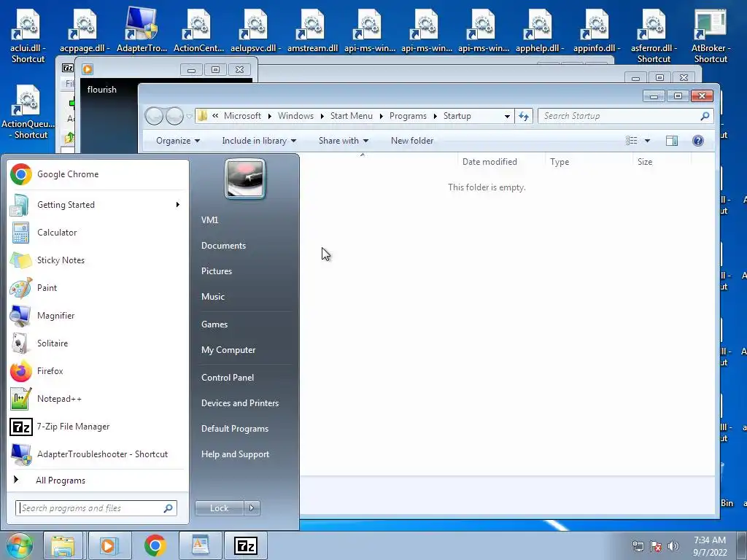This screenshot has width=747, height=560.
Task: Launch Paint from the Start menu
Action: (x=98, y=287)
